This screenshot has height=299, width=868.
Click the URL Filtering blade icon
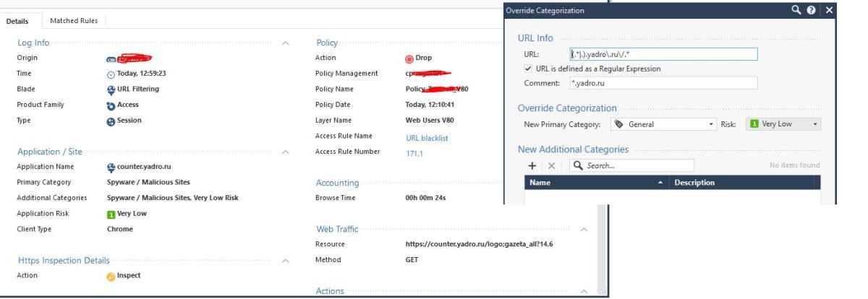pos(111,90)
